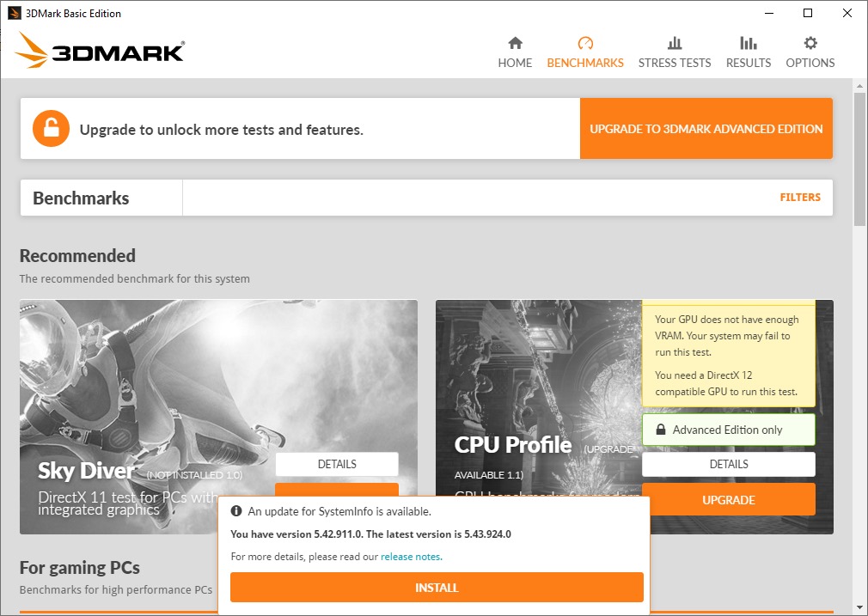Go to the Results tab label

point(748,63)
